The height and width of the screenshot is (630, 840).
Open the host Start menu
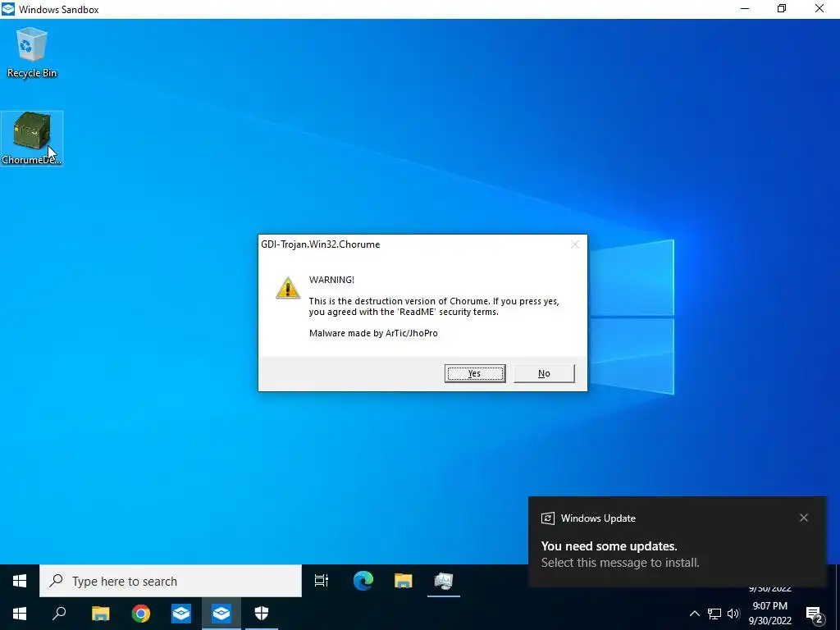(x=20, y=614)
